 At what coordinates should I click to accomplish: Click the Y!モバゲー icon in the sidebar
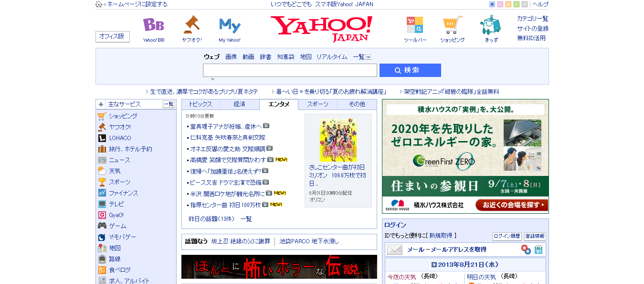tap(102, 237)
